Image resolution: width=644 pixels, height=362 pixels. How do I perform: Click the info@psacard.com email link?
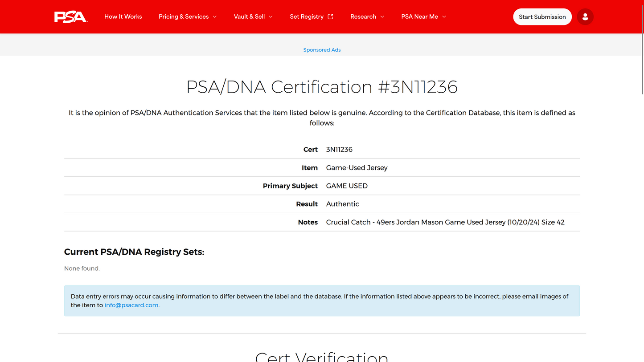tap(131, 305)
